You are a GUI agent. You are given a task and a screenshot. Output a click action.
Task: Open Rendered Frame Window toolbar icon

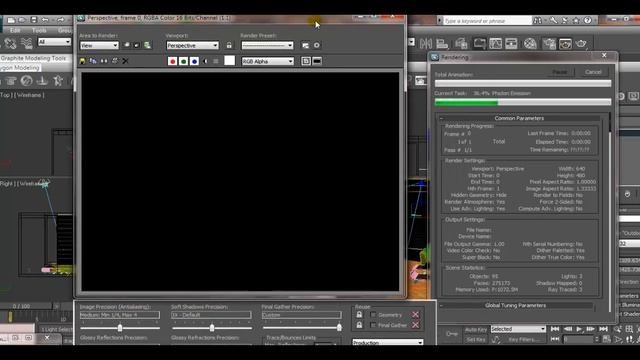pos(565,43)
